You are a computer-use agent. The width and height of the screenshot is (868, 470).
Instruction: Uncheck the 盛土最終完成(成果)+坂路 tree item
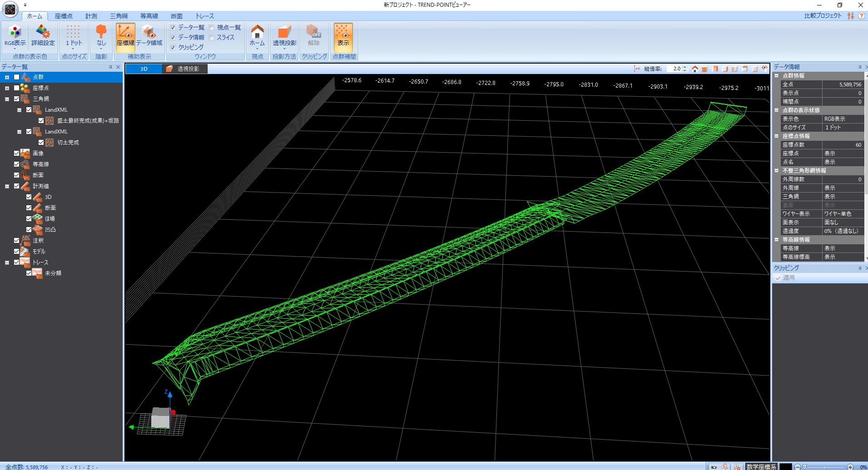[x=40, y=120]
